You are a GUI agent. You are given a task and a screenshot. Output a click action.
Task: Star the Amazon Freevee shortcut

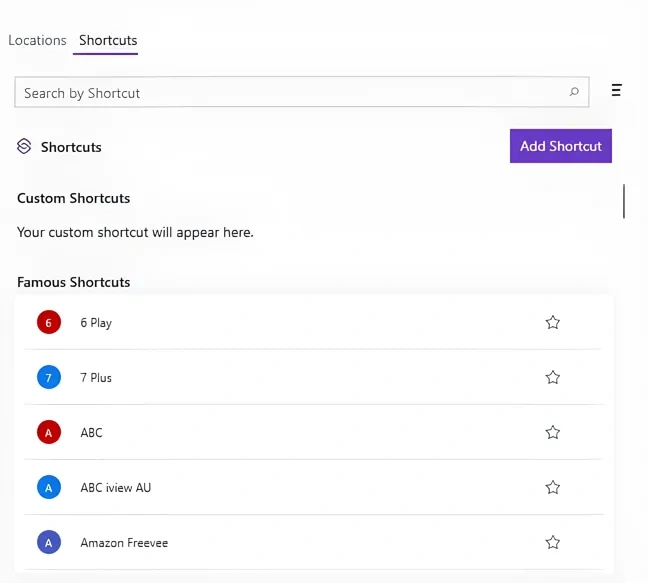point(553,542)
